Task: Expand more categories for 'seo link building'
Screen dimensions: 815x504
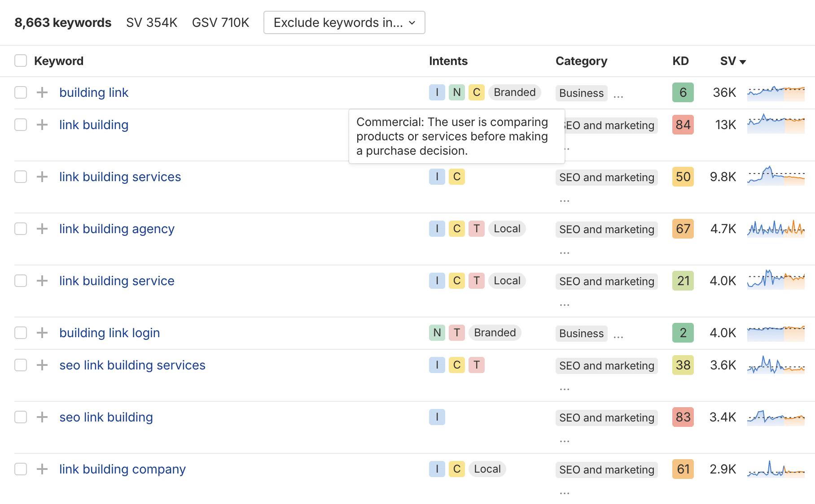Action: pyautogui.click(x=565, y=441)
